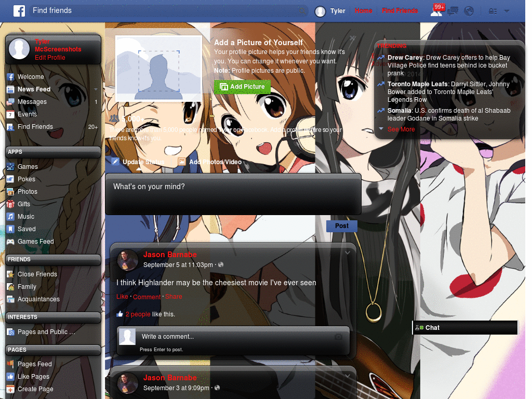Close Add a Picture prompt X

(x=353, y=38)
